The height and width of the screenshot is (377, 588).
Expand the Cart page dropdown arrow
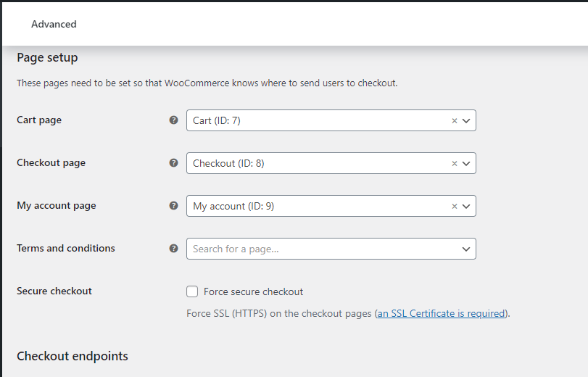coord(466,121)
